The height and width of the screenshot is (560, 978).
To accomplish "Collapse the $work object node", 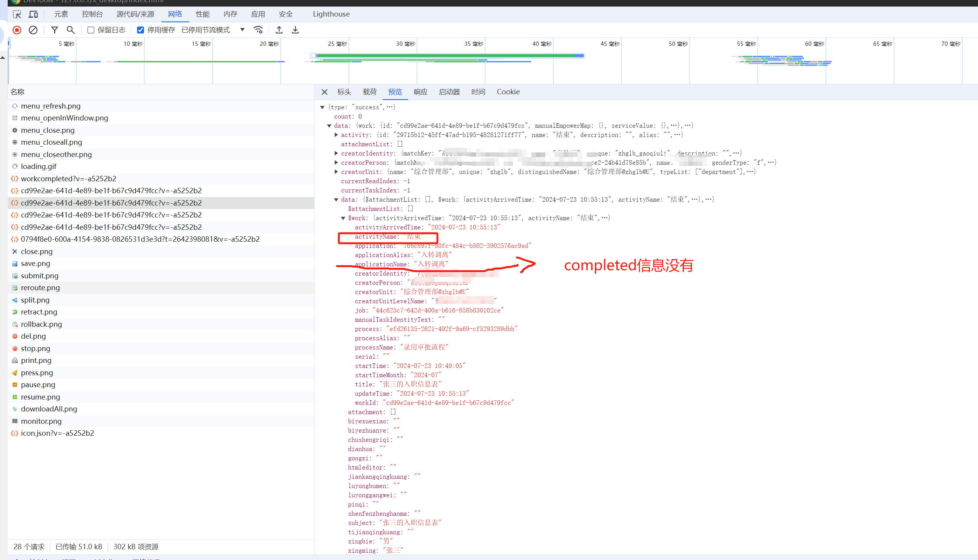I will pos(343,218).
